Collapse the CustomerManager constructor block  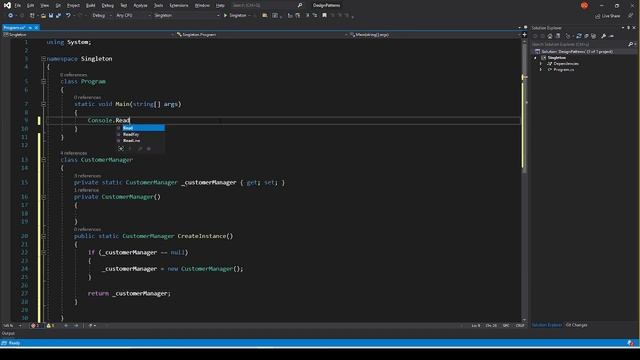click(43, 197)
